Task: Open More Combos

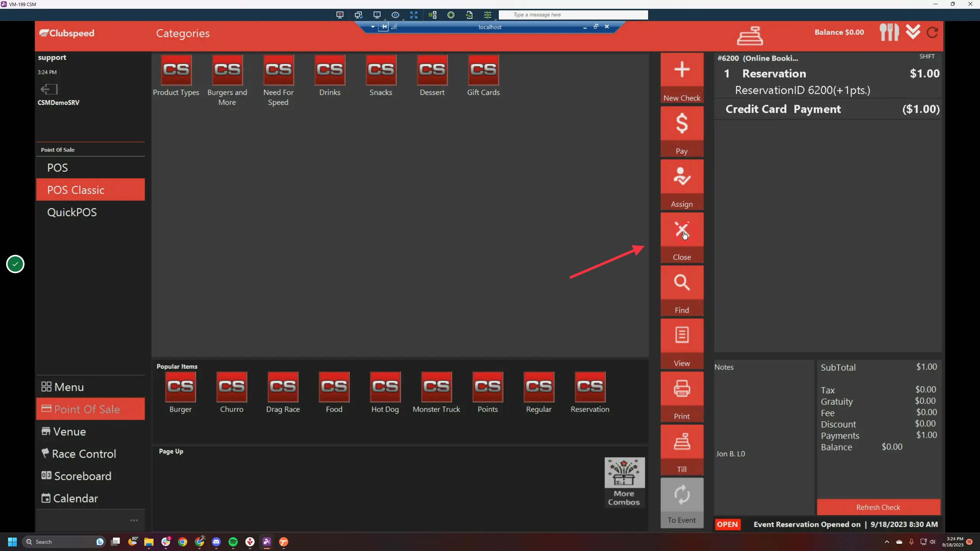Action: click(624, 482)
